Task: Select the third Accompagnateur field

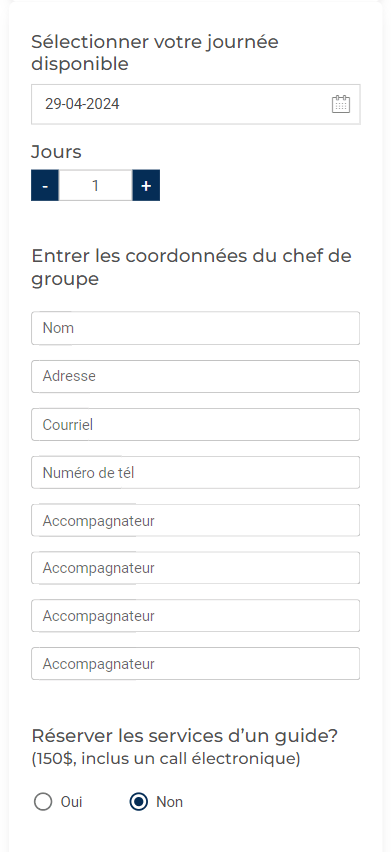Action: [196, 616]
